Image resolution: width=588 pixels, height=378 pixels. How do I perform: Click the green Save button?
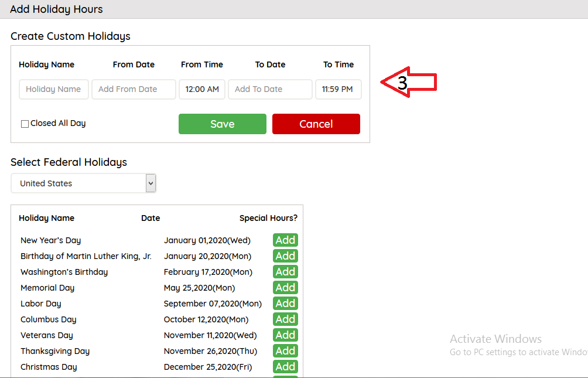tap(222, 124)
